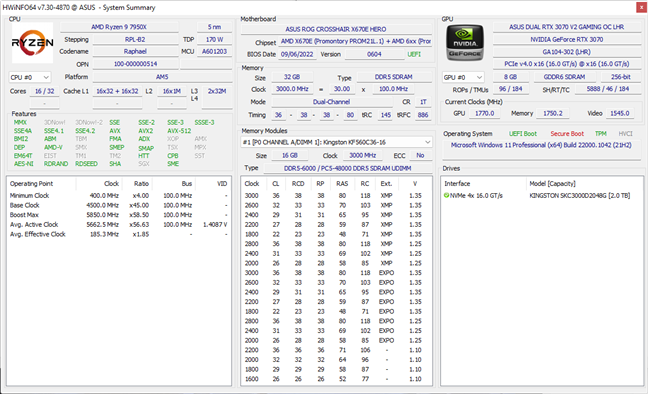Click the 0604 BIOS version value
The width and height of the screenshot is (648, 394).
point(374,54)
